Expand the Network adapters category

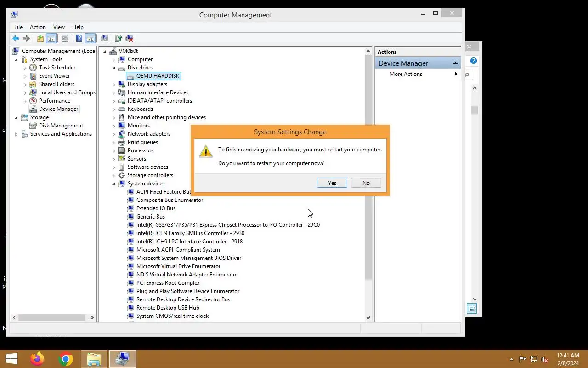click(x=114, y=134)
